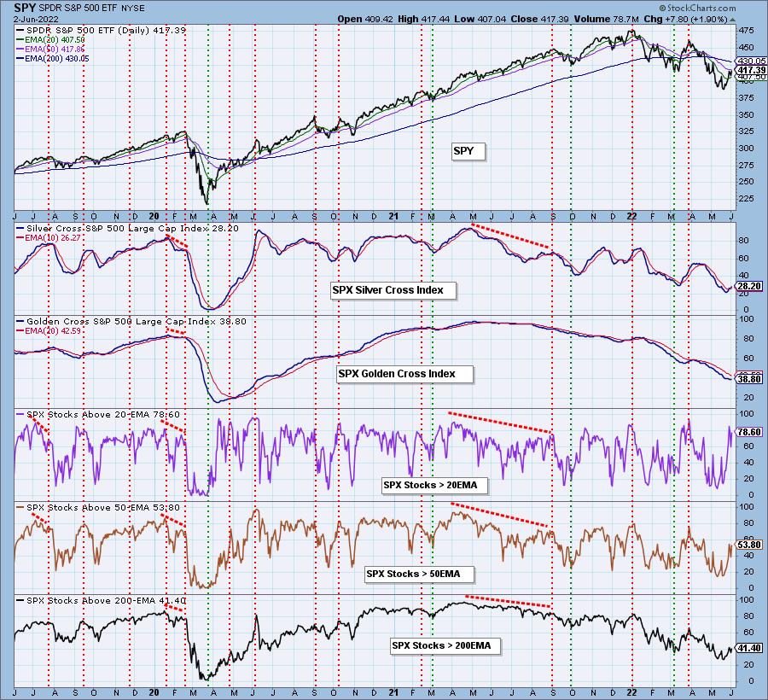Select the EMA(20) 42.59 legend entry
The height and width of the screenshot is (700, 768).
tap(49, 331)
